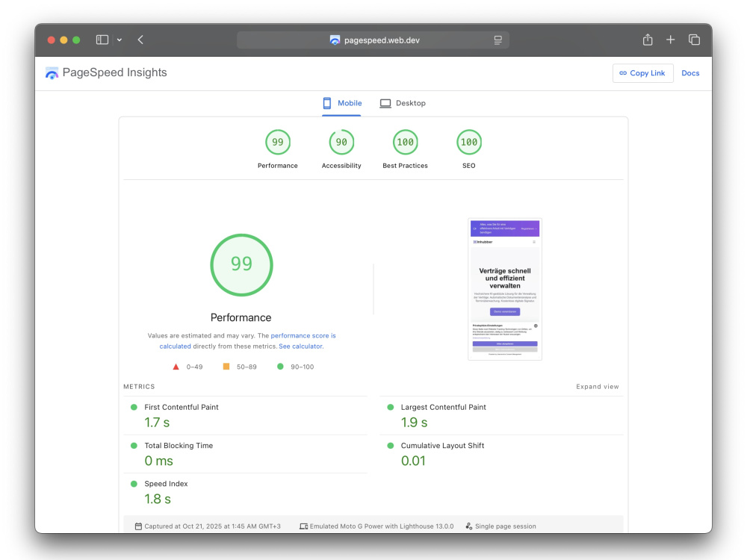Open a new tab with plus icon
Screen dimensions: 747x560
pyautogui.click(x=670, y=40)
